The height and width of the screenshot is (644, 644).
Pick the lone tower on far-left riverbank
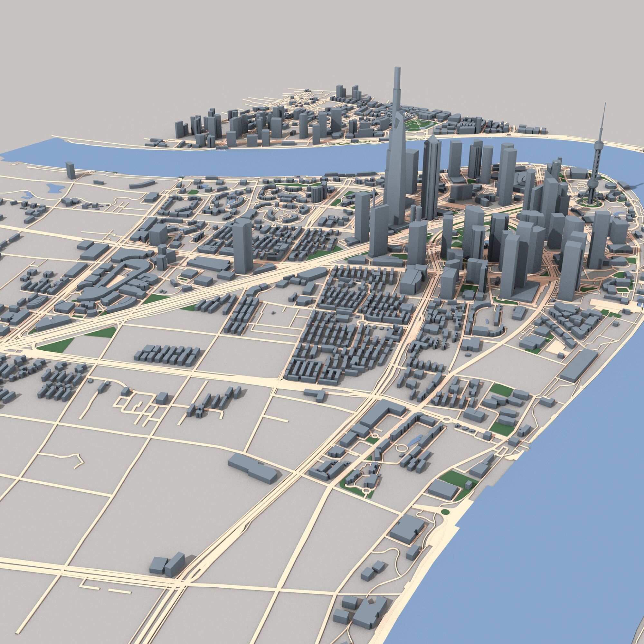71,170
